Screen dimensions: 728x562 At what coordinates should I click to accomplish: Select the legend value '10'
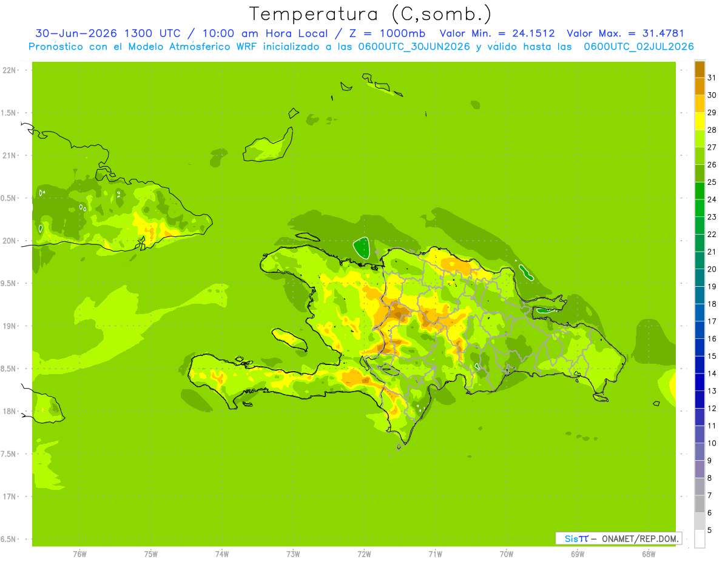click(x=712, y=443)
